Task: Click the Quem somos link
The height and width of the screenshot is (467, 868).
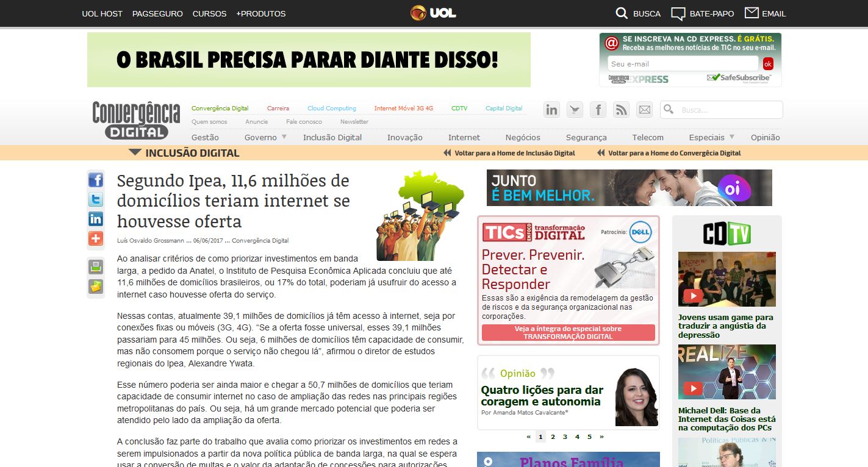Action: tap(209, 122)
